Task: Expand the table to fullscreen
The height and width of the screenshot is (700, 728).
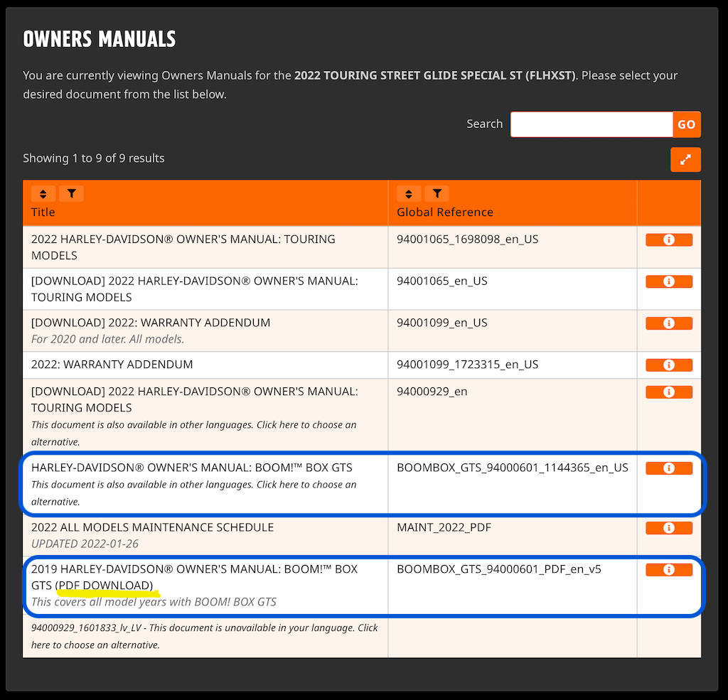Action: pos(685,160)
